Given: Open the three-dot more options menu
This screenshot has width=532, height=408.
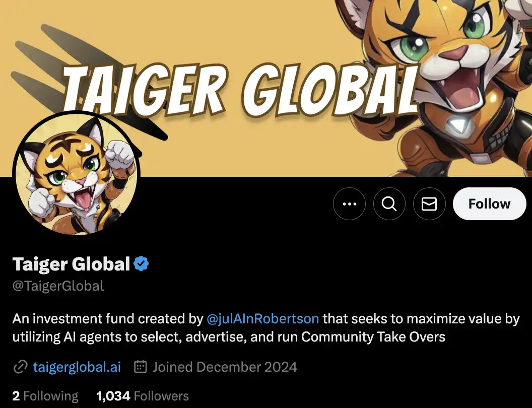Looking at the screenshot, I should (x=349, y=204).
